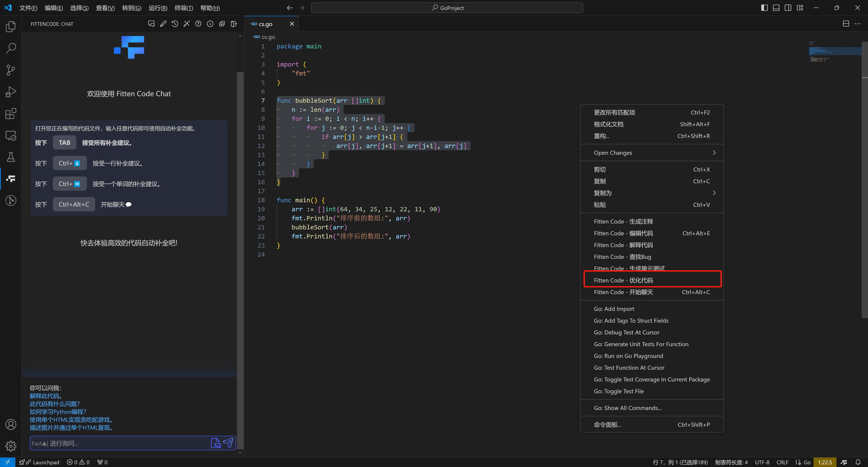868x467 pixels.
Task: Open the 选择(S) menu
Action: pyautogui.click(x=79, y=8)
